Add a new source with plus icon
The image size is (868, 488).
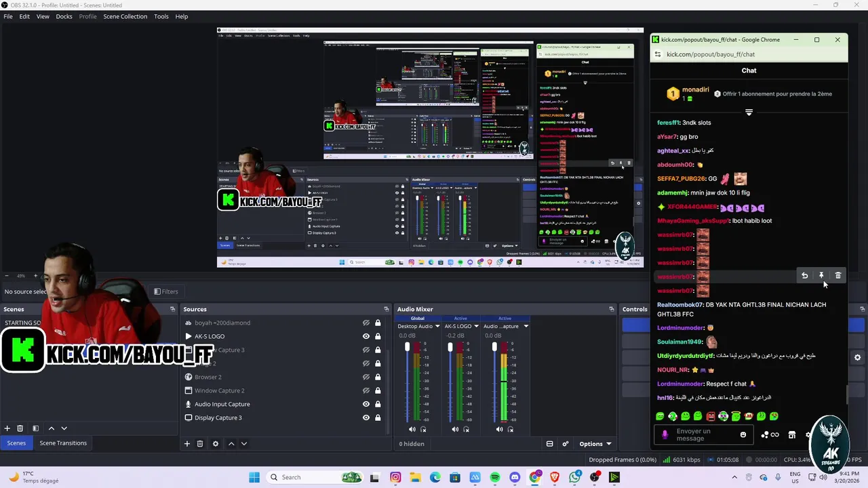(187, 444)
